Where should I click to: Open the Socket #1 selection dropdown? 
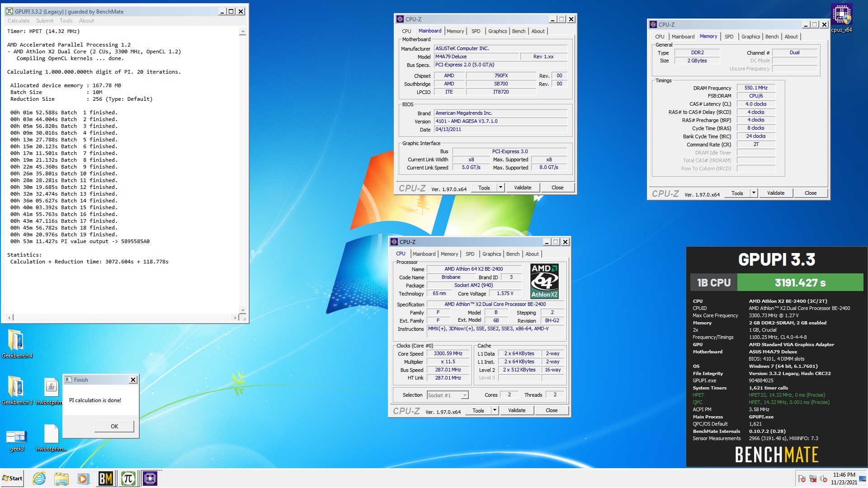click(x=448, y=395)
